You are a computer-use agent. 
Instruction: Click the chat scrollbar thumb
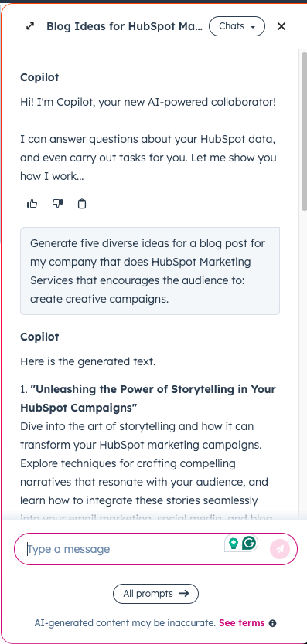pos(304,131)
